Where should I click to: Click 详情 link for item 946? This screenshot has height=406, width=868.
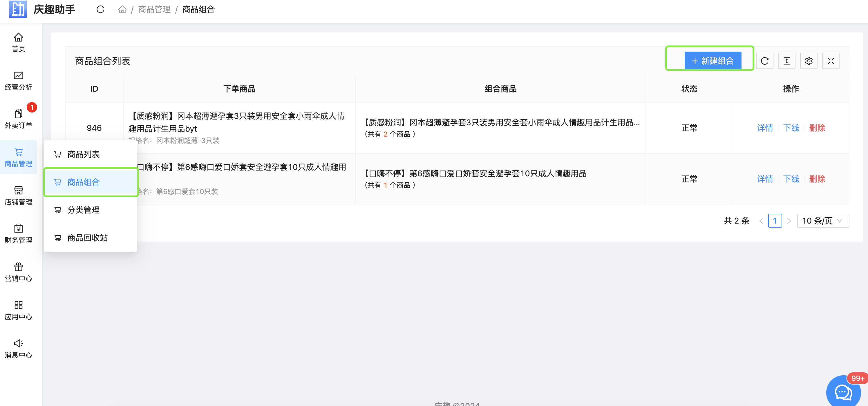tap(765, 128)
